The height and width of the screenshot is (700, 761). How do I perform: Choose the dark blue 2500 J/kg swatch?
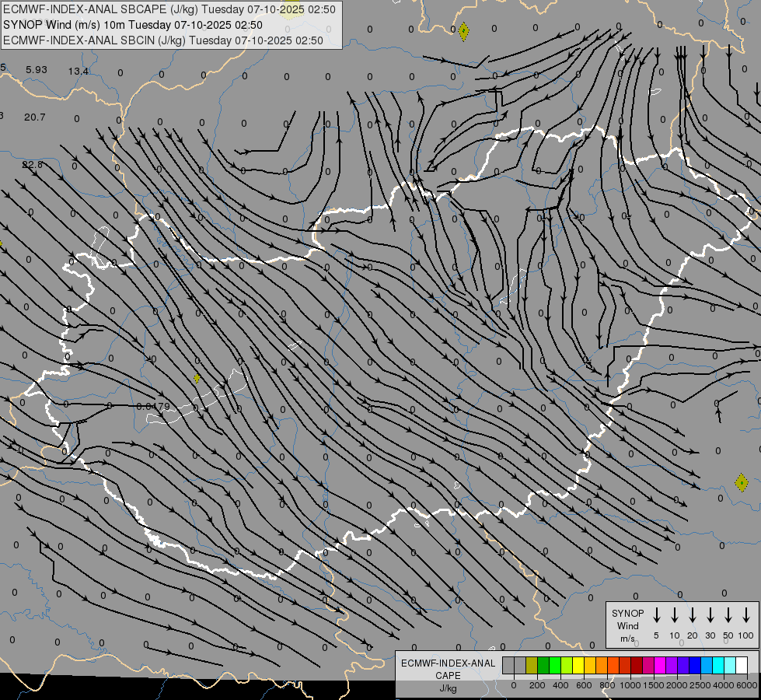pos(694,665)
